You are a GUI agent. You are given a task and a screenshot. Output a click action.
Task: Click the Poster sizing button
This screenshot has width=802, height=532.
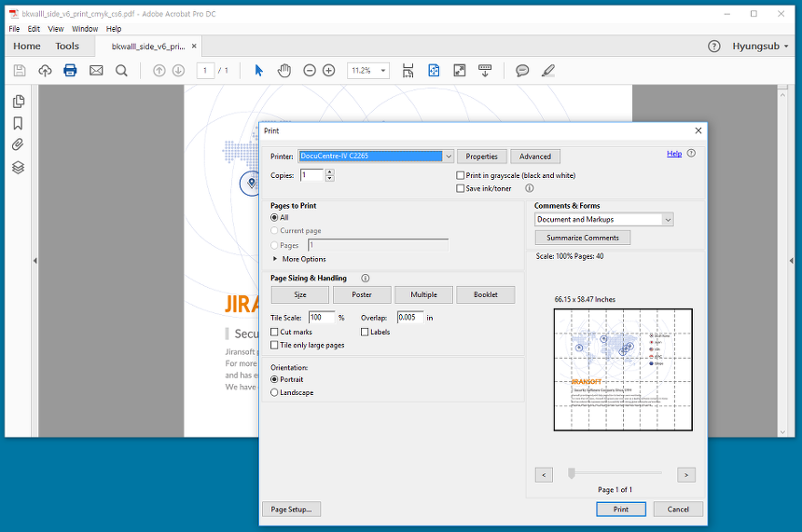[362, 294]
